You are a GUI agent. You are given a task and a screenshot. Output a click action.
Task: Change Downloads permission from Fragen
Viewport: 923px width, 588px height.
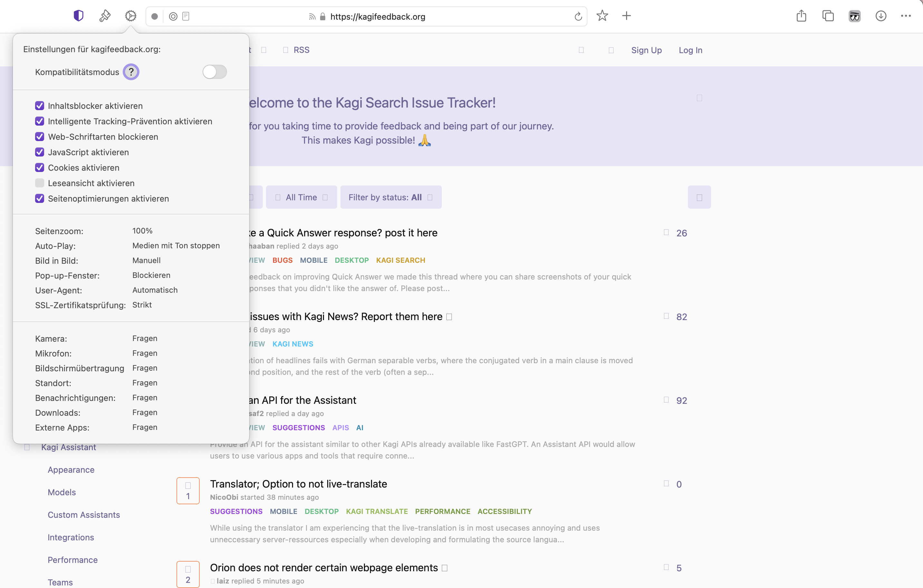(145, 413)
